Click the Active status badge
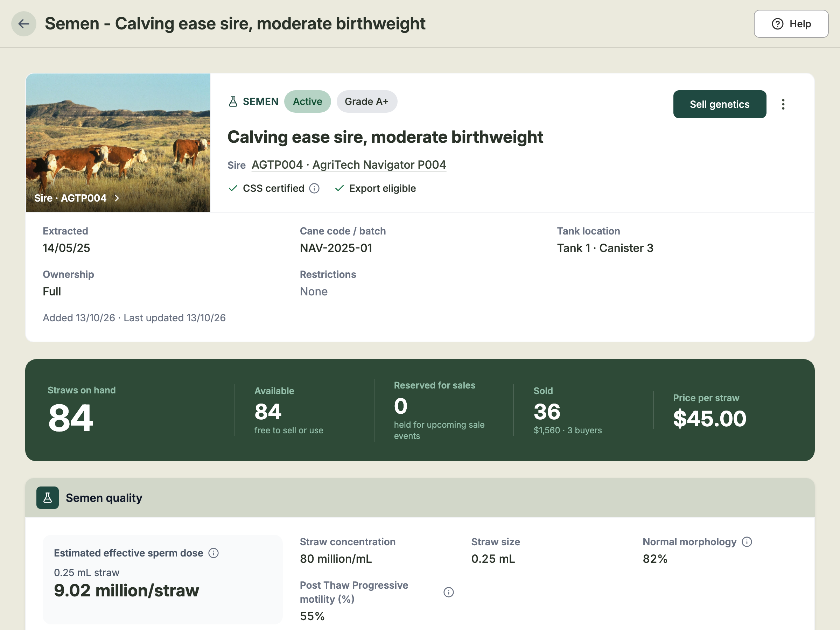 (x=307, y=101)
